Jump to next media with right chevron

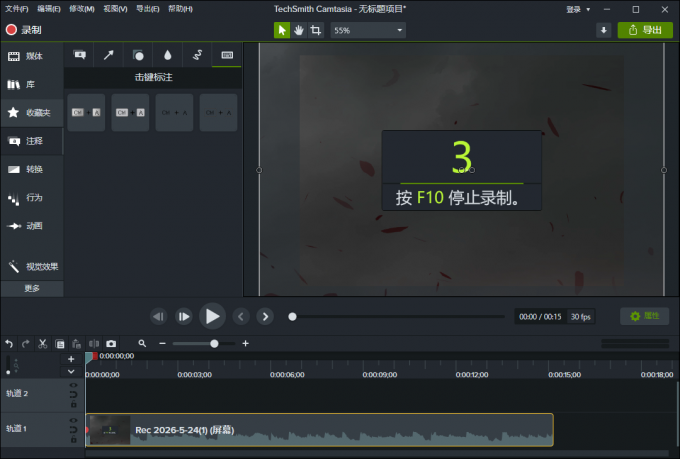coord(265,317)
